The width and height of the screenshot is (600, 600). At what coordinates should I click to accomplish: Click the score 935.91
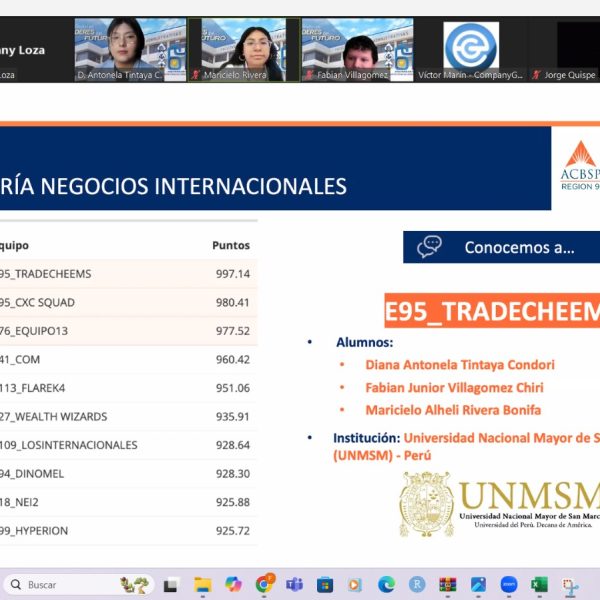pos(233,416)
